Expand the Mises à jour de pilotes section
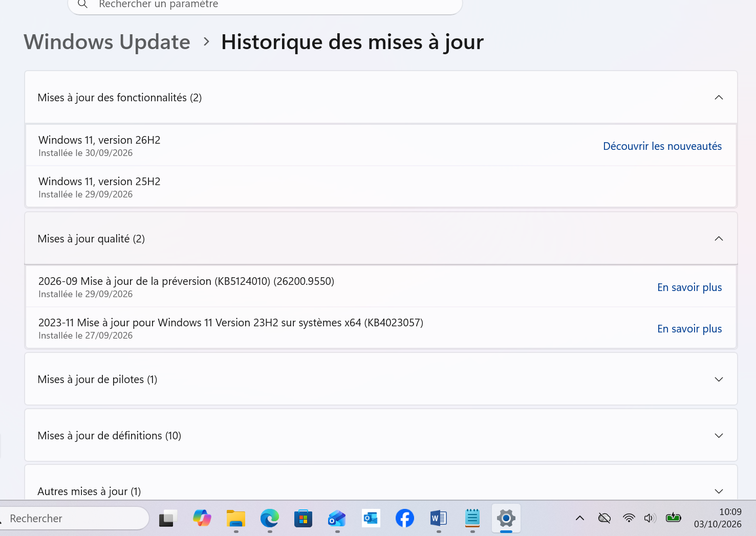756x536 pixels. pyautogui.click(x=719, y=379)
